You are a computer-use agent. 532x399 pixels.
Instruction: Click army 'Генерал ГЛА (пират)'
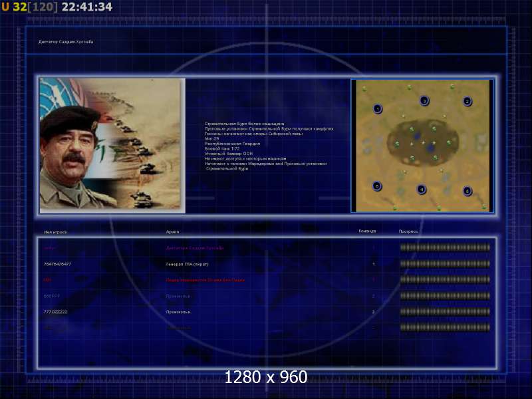(x=187, y=264)
